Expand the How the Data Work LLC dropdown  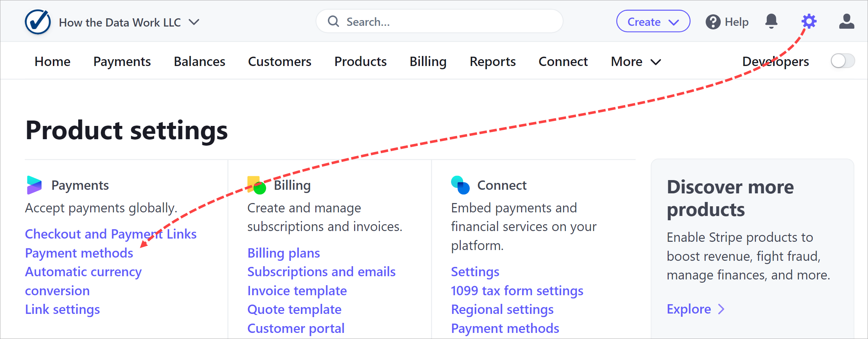tap(194, 22)
